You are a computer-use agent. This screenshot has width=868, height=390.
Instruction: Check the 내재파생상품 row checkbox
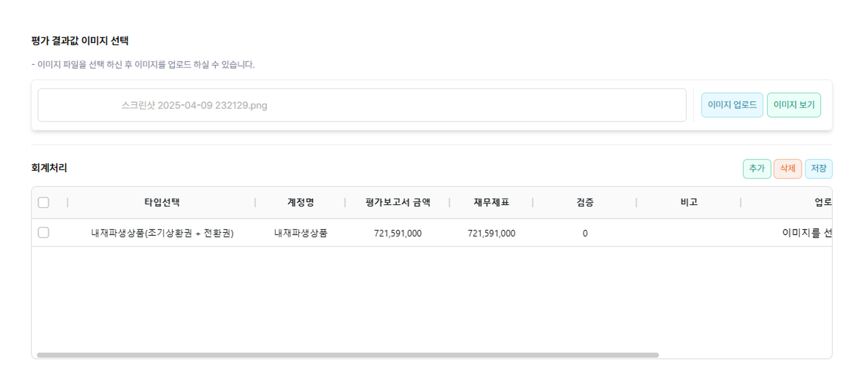pyautogui.click(x=43, y=233)
